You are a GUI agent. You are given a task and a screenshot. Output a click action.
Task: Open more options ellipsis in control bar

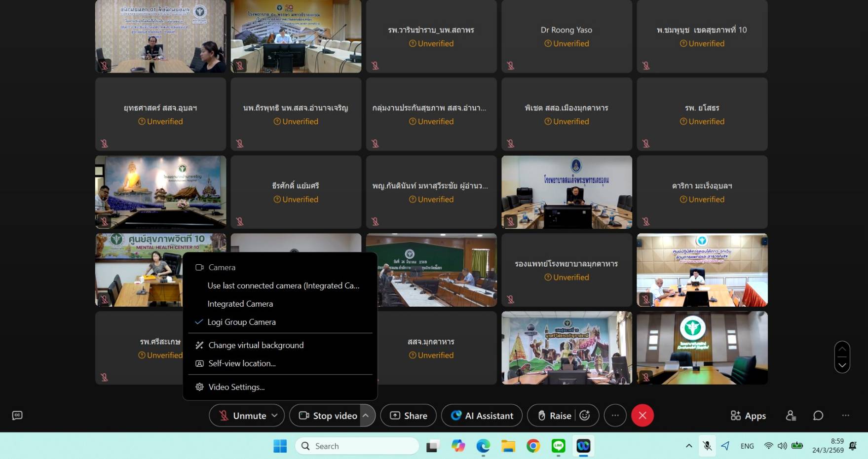pyautogui.click(x=615, y=416)
